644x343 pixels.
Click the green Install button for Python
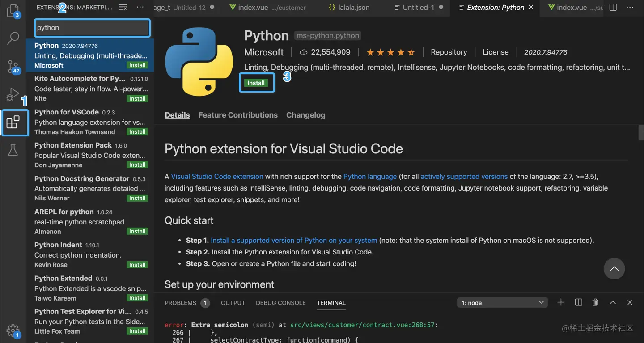(256, 83)
